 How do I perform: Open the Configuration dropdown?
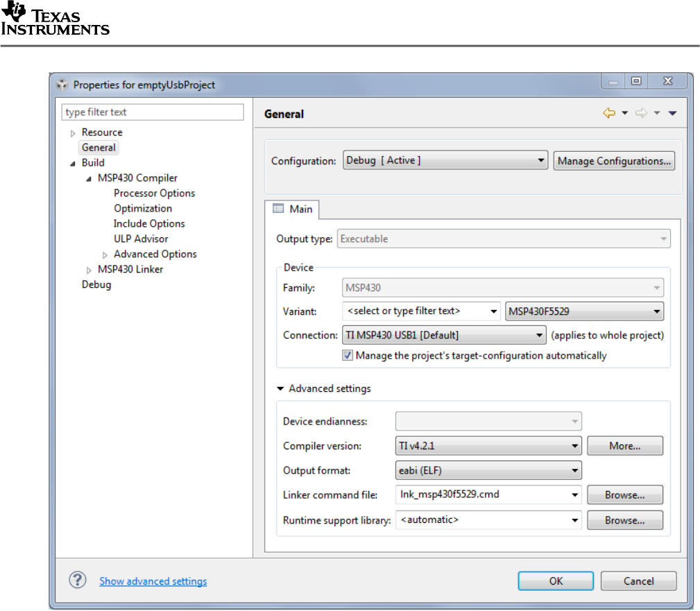click(445, 161)
